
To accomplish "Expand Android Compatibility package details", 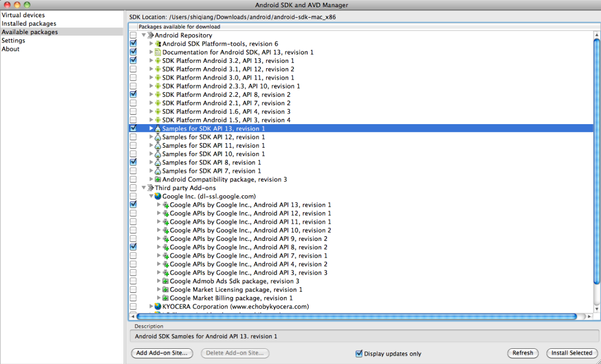I will click(151, 179).
